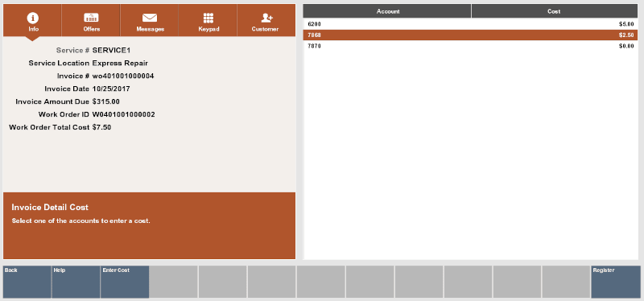Open the Customer tab
644x301 pixels.
pyautogui.click(x=266, y=21)
